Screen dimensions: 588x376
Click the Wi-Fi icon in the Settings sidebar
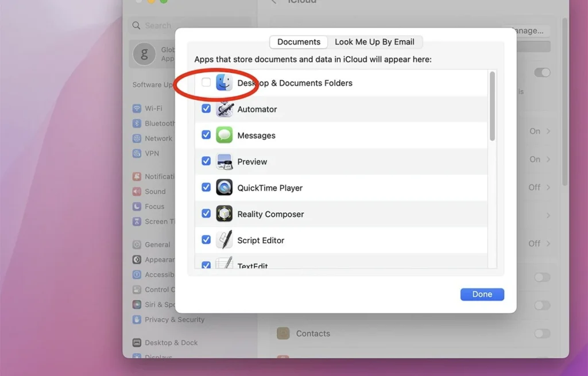[x=137, y=108]
